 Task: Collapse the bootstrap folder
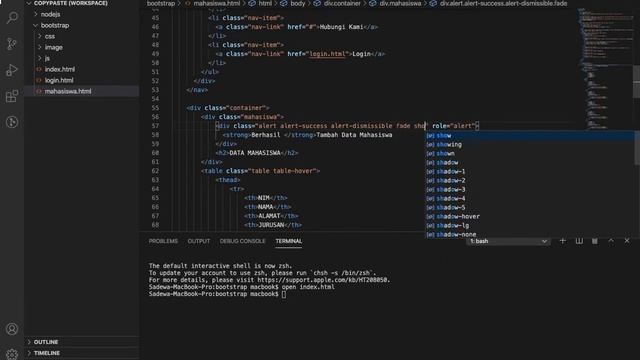(55, 25)
